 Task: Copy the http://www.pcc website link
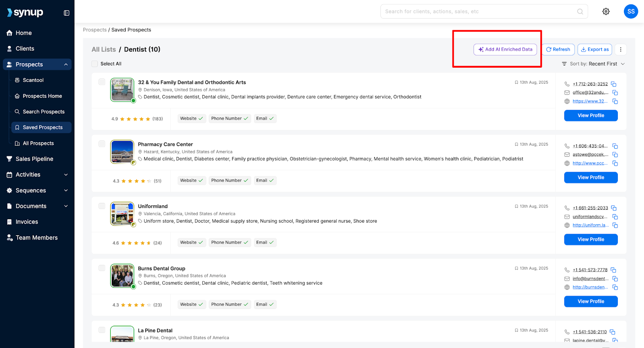point(615,164)
